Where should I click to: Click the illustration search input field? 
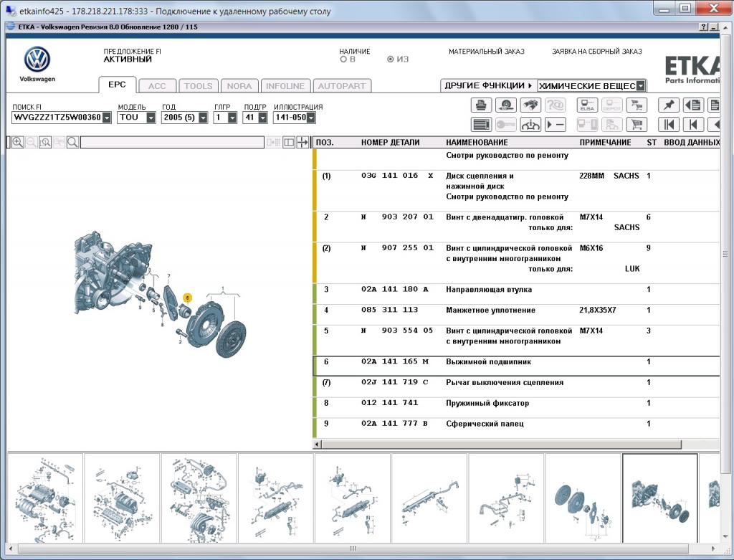pos(172,143)
